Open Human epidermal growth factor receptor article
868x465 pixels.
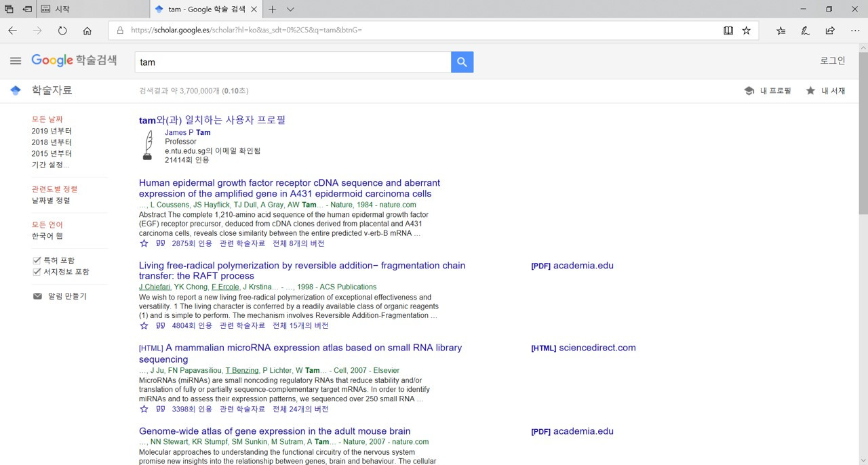(x=290, y=188)
